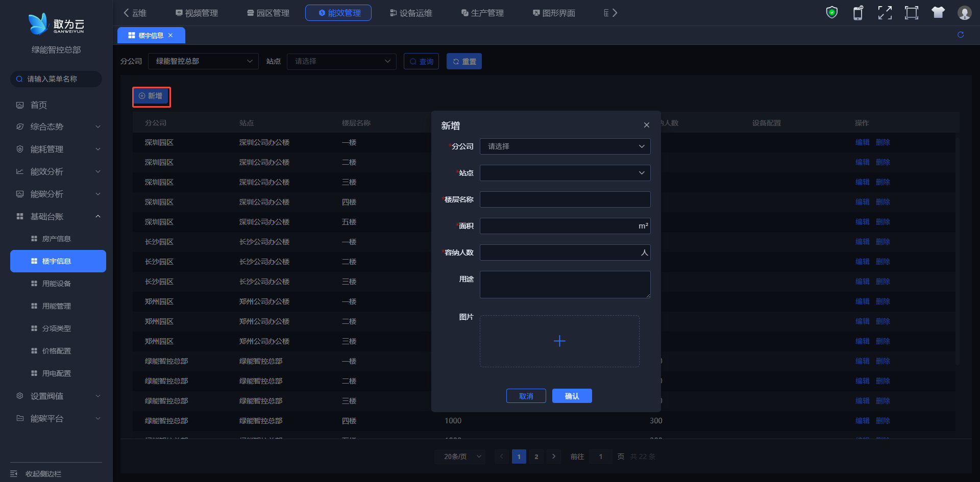980x482 pixels.
Task: Go to page 2 in pagination
Action: [536, 456]
